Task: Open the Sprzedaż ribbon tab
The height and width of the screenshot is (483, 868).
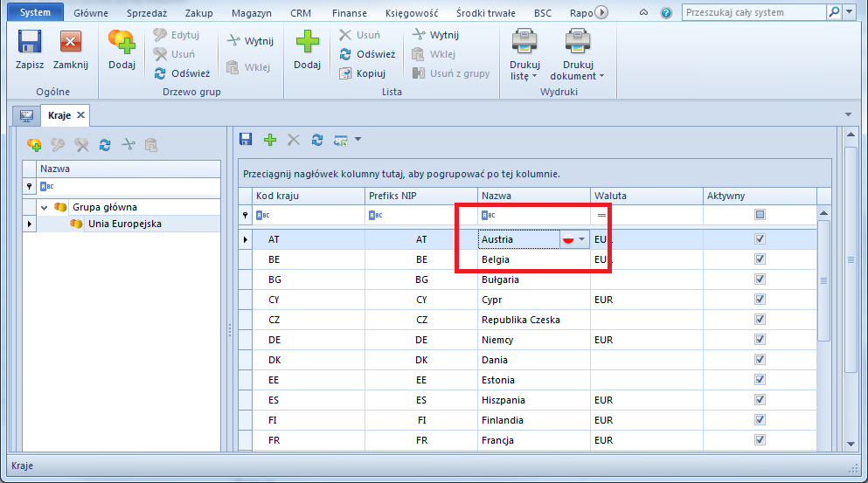Action: tap(147, 13)
